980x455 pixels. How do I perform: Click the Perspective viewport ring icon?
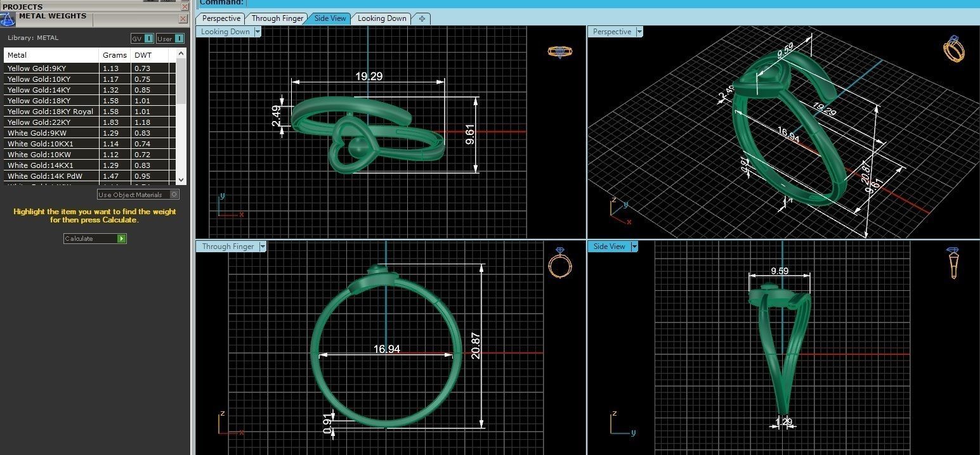954,49
